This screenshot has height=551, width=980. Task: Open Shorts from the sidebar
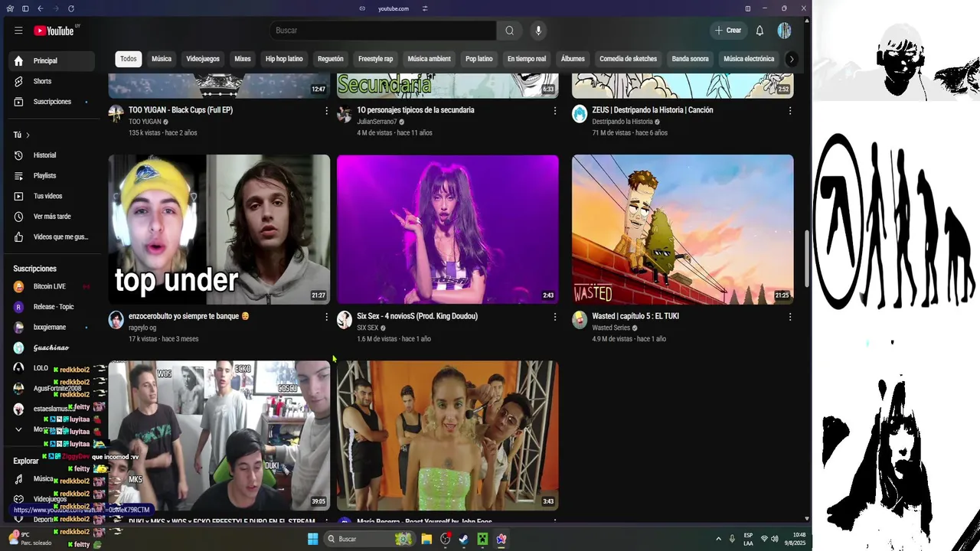pyautogui.click(x=52, y=81)
